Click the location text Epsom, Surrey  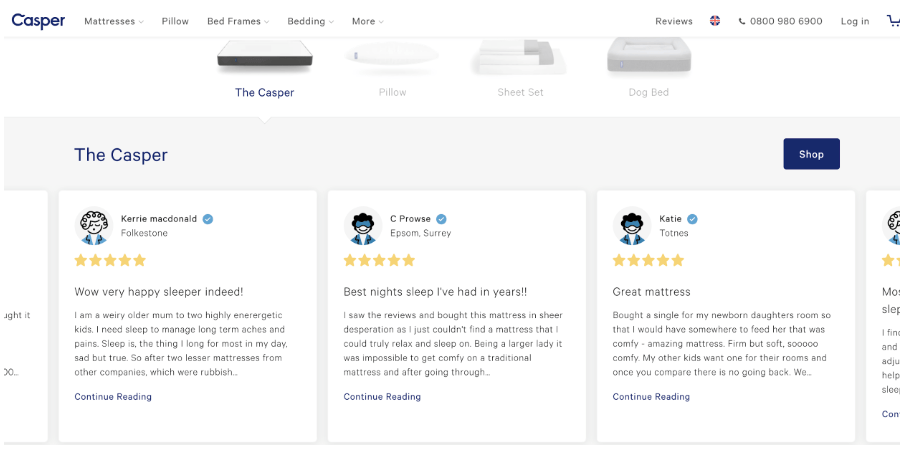click(421, 233)
